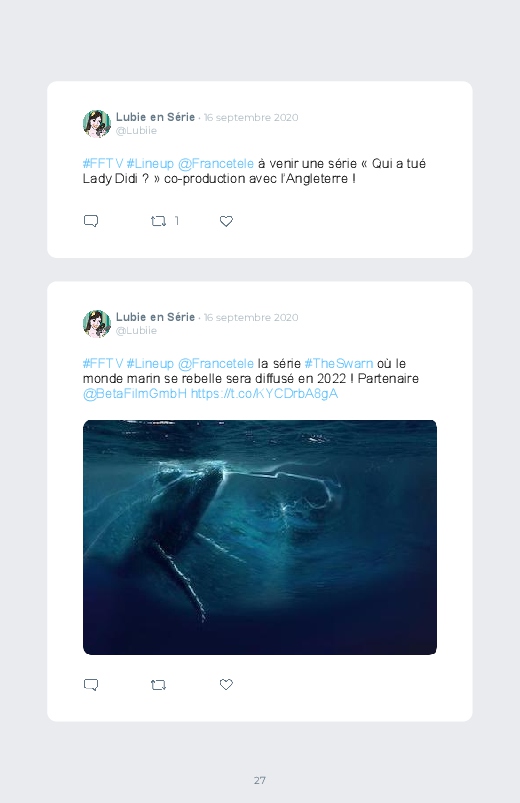Screen dimensions: 520x803
Task: Click retweet count 1 on first tweet
Action: point(177,221)
